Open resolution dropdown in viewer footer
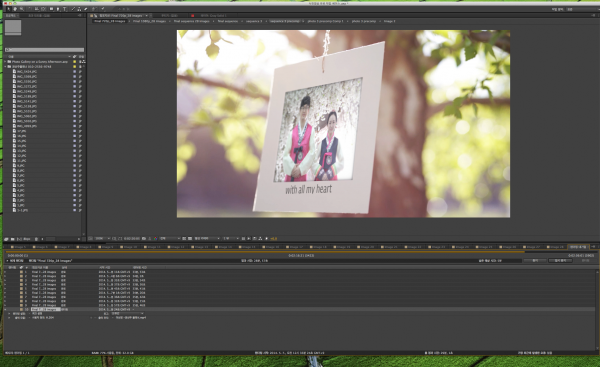Viewport: 600px width, 367px height. [x=170, y=238]
